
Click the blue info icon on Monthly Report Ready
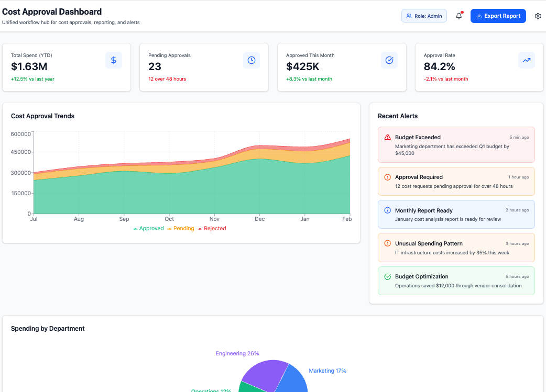click(387, 210)
